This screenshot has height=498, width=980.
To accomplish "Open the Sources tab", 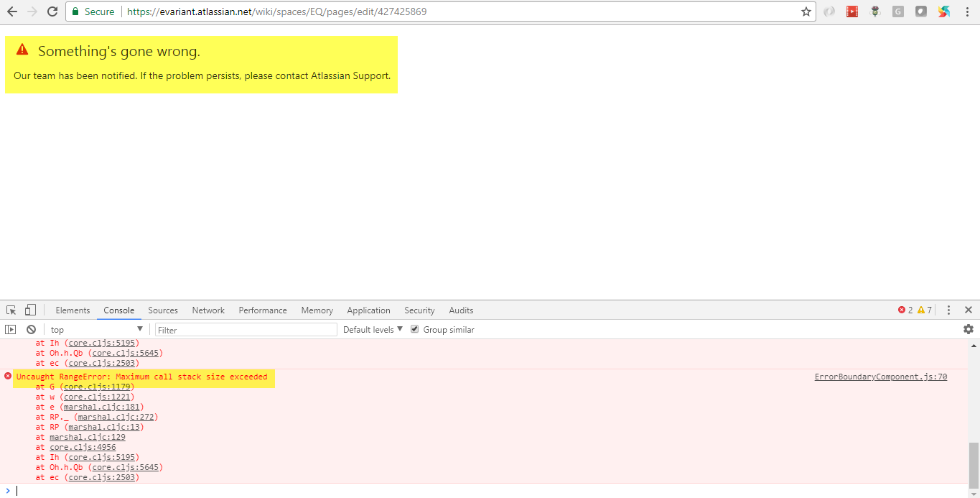I will click(x=163, y=310).
